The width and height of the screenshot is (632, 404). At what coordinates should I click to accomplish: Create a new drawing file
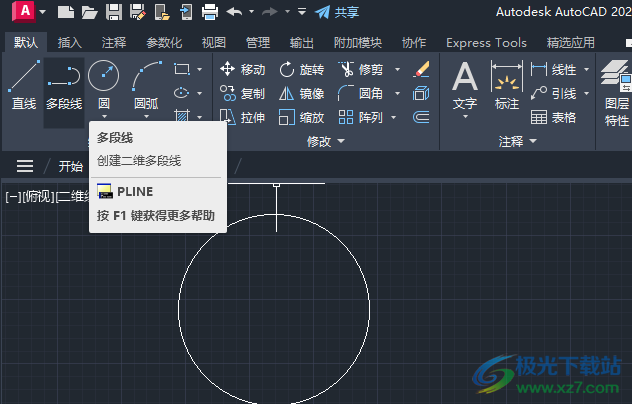(66, 12)
